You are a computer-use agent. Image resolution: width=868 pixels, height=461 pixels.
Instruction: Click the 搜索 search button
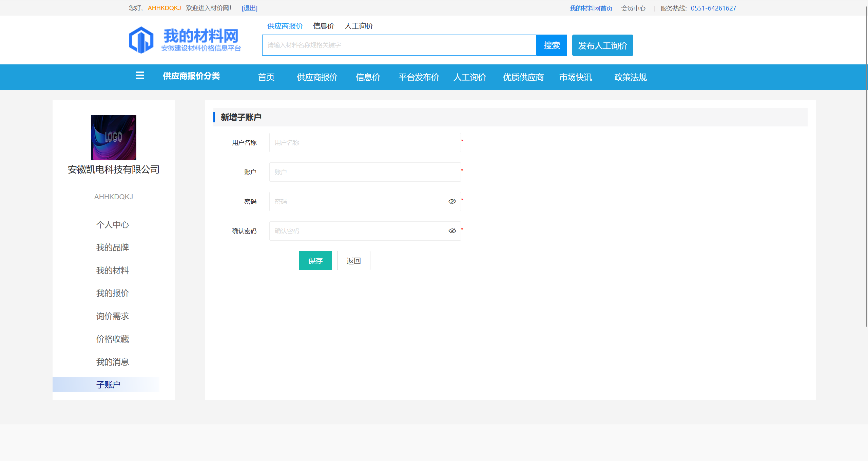click(551, 45)
